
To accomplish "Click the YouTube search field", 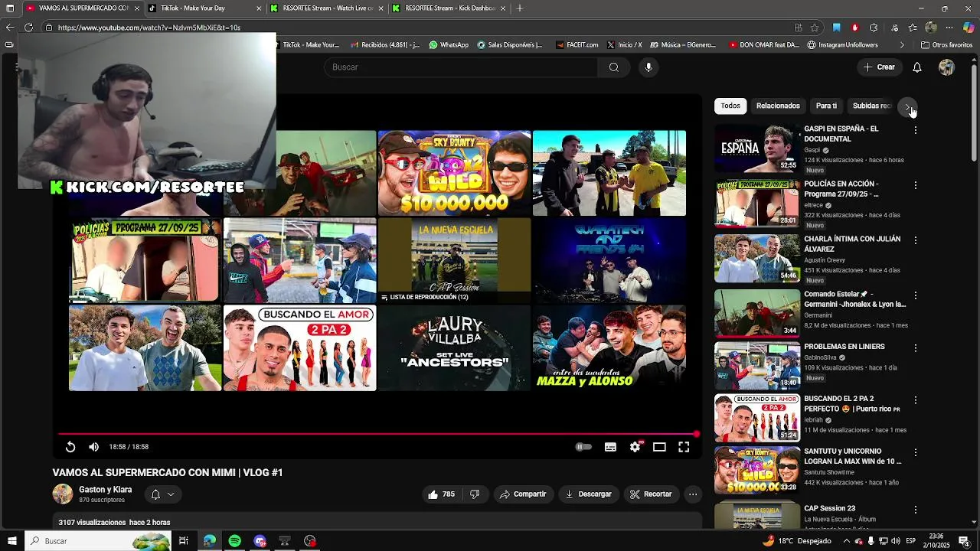I will click(x=461, y=67).
